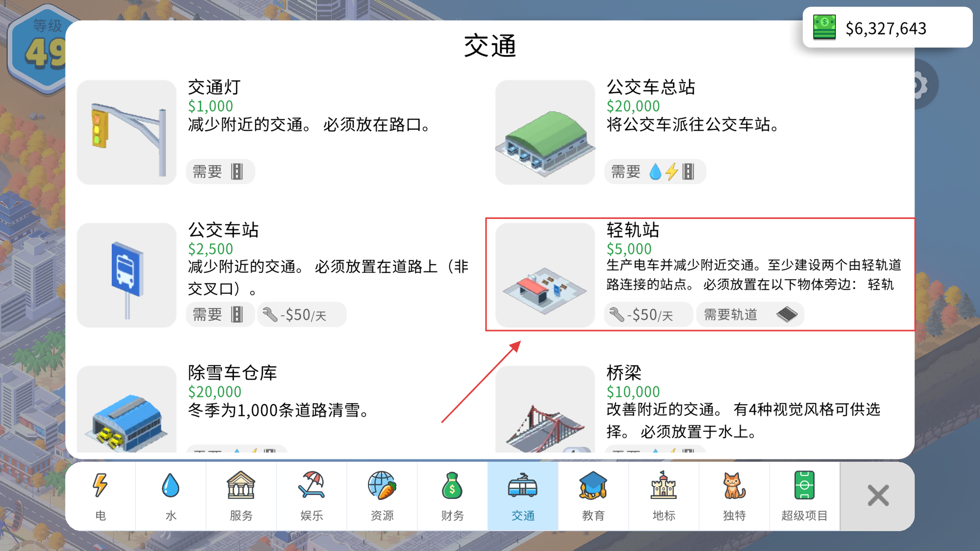Pick the 公交车站 bus stop sign
The image size is (980, 551).
tap(127, 275)
